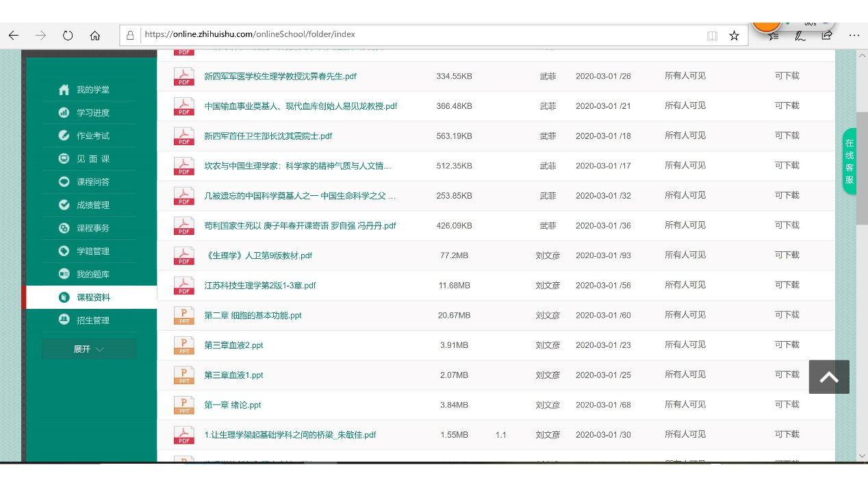Image resolution: width=868 pixels, height=489 pixels.
Task: Open file 第三章血液2.ppt
Action: point(233,345)
